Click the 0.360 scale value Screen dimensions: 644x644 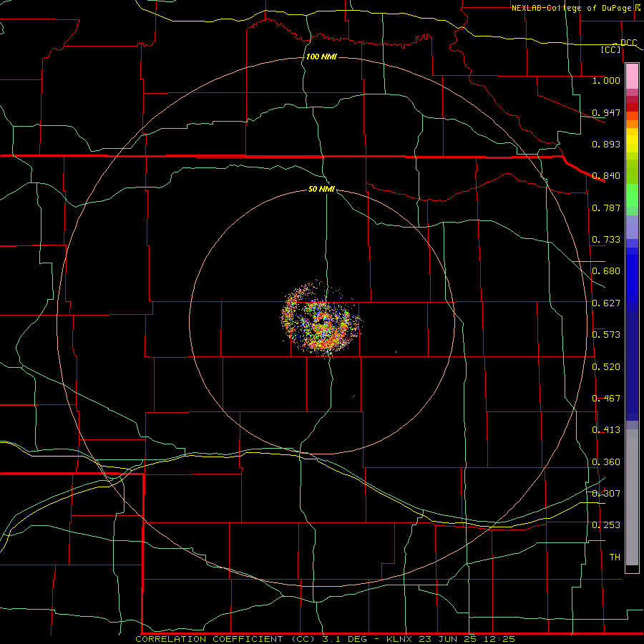606,462
